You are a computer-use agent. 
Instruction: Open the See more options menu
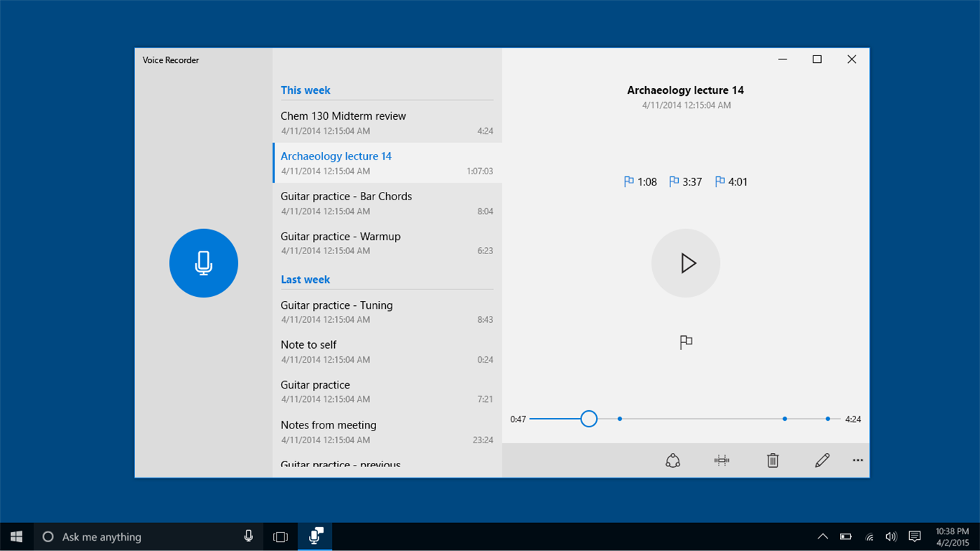(x=857, y=460)
